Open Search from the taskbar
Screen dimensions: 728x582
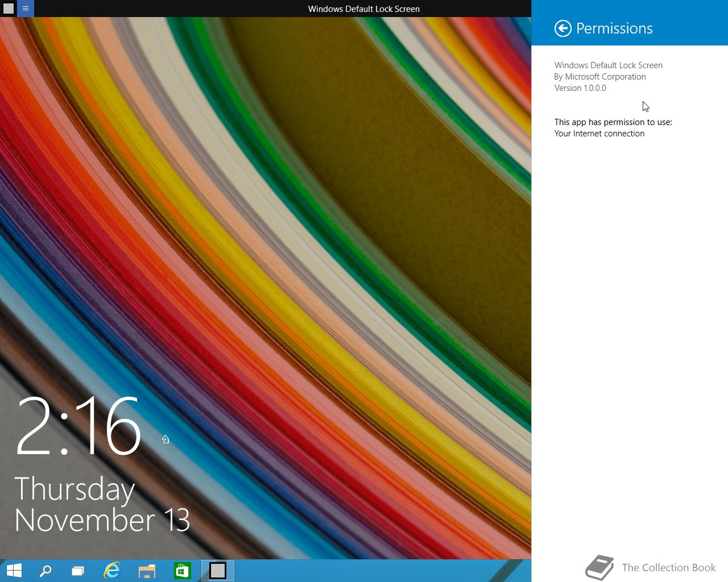[x=45, y=571]
